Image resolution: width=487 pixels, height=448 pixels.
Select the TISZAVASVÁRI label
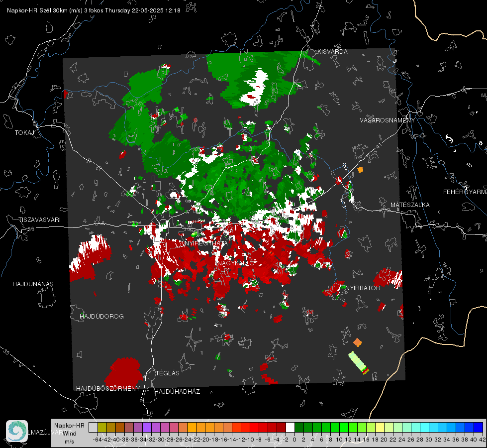(39, 220)
